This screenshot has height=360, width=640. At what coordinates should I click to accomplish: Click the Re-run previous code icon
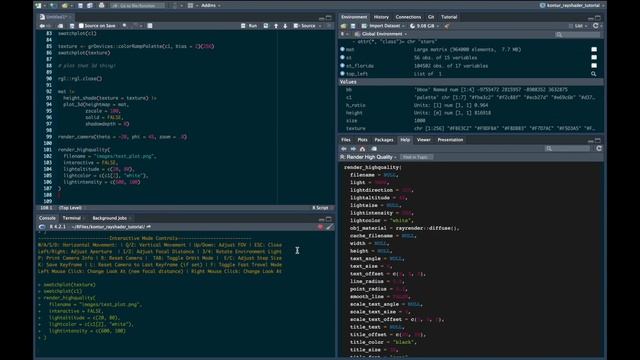click(266, 26)
